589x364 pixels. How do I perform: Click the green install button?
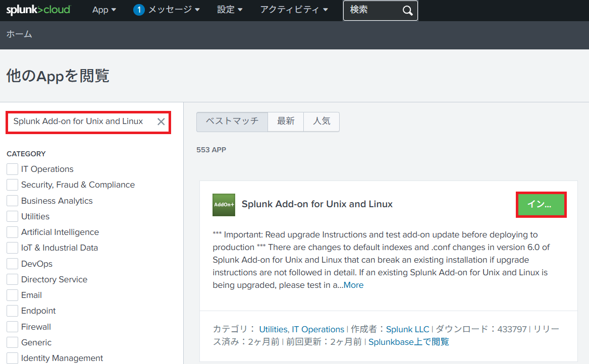click(x=541, y=205)
